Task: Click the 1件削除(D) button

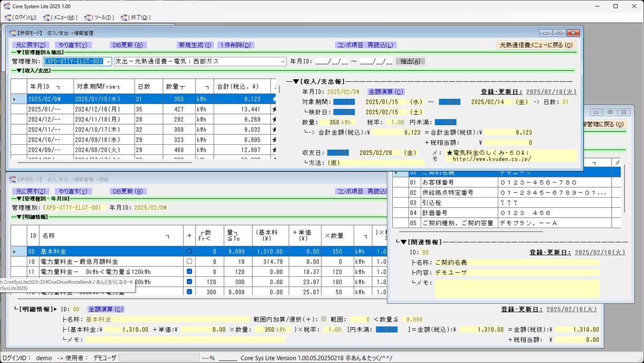Action: (235, 45)
